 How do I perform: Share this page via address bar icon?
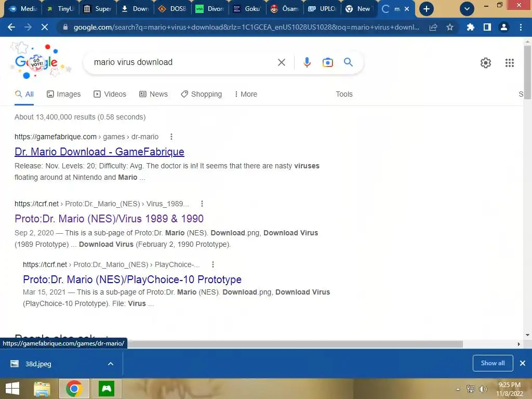point(433,27)
